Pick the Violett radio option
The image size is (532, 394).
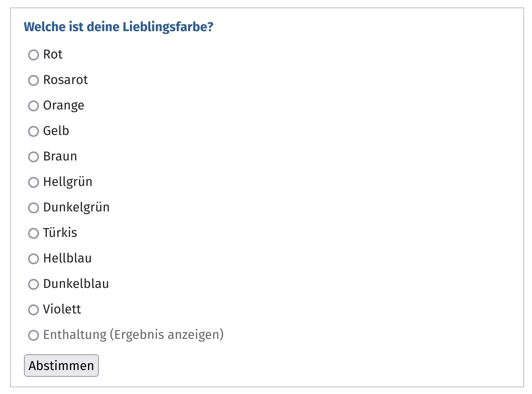point(34,310)
